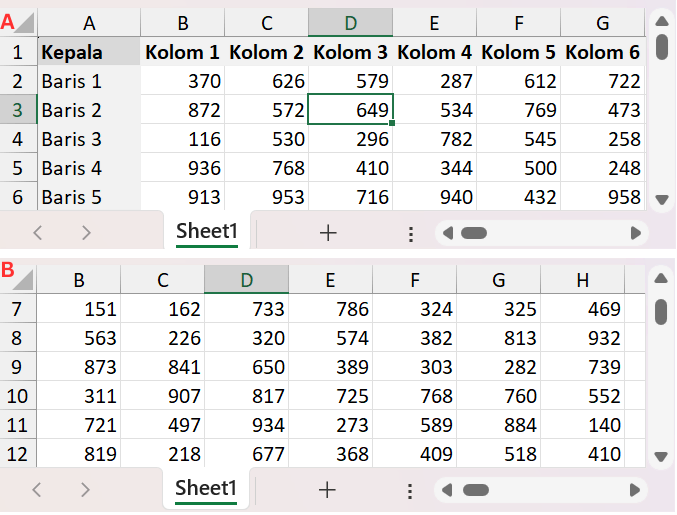Switch to the Sheet1 tab in the top pane
The width and height of the screenshot is (677, 515).
(x=207, y=232)
